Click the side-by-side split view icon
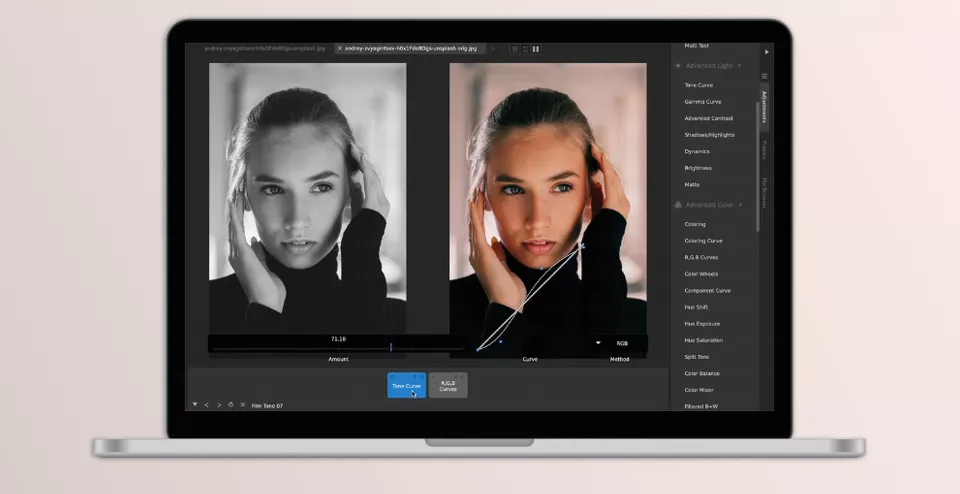960x494 pixels. point(536,48)
